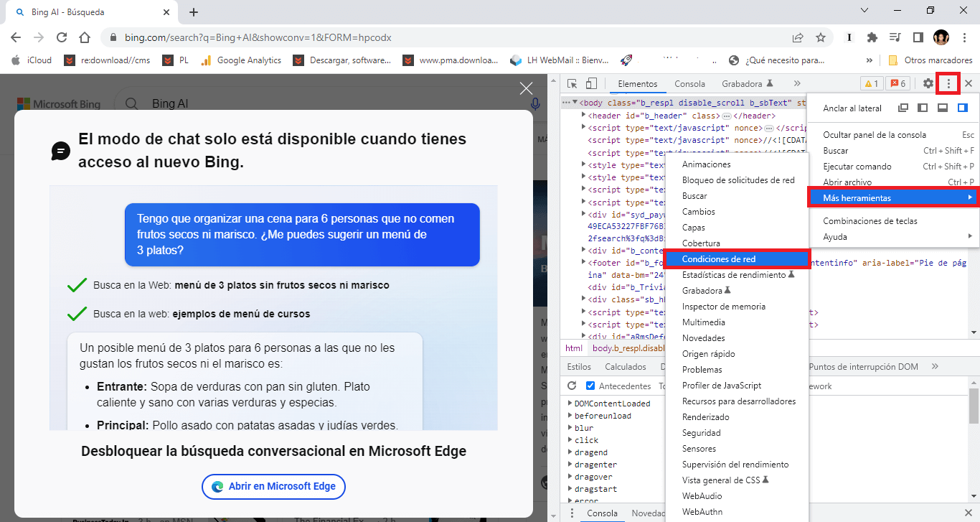The image size is (980, 522).
Task: Go to the browser home page icon
Action: click(85, 37)
